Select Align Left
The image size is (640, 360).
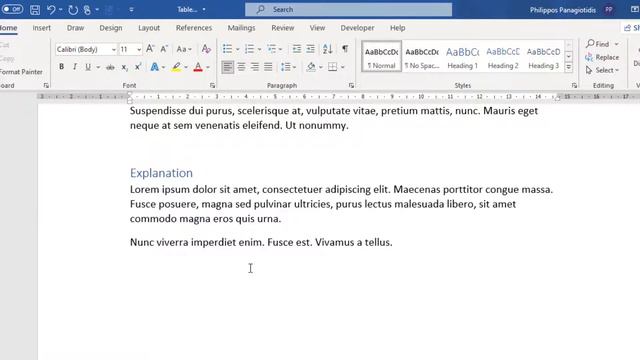point(228,67)
